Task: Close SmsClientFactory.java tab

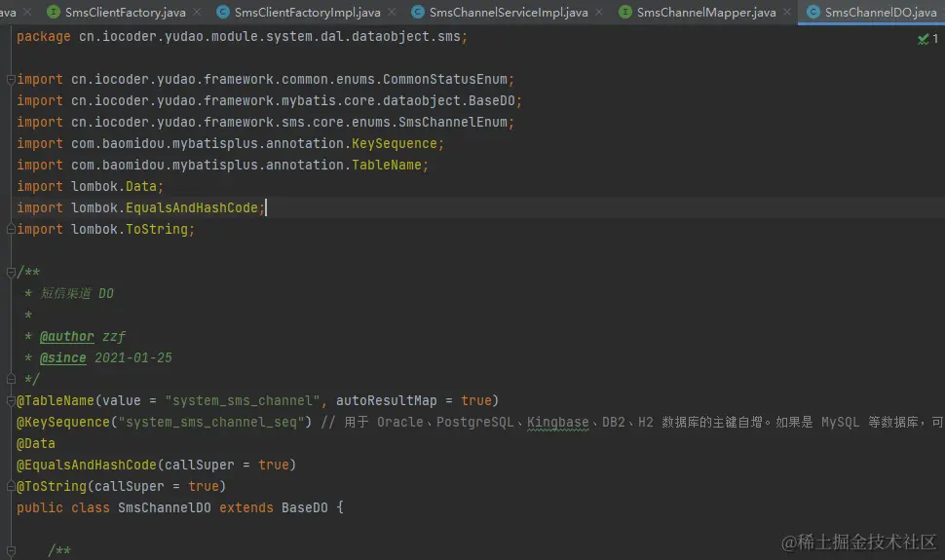Action: coord(197,12)
